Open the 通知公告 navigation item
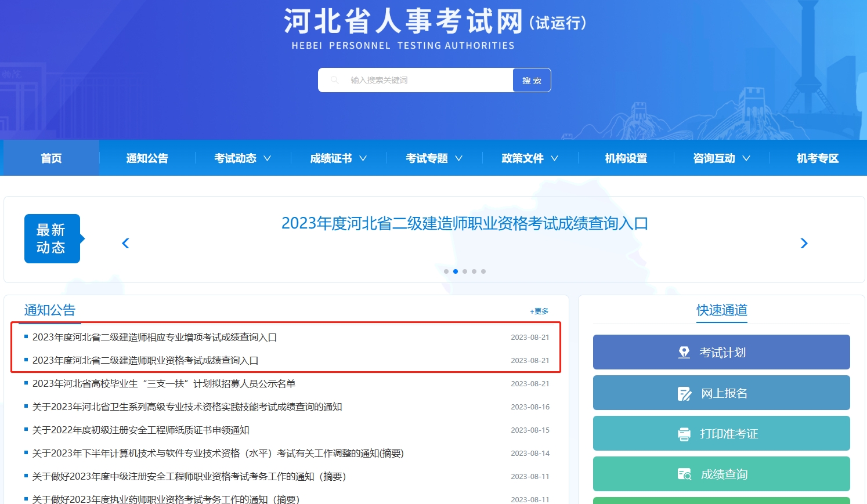The image size is (867, 504). pyautogui.click(x=147, y=158)
